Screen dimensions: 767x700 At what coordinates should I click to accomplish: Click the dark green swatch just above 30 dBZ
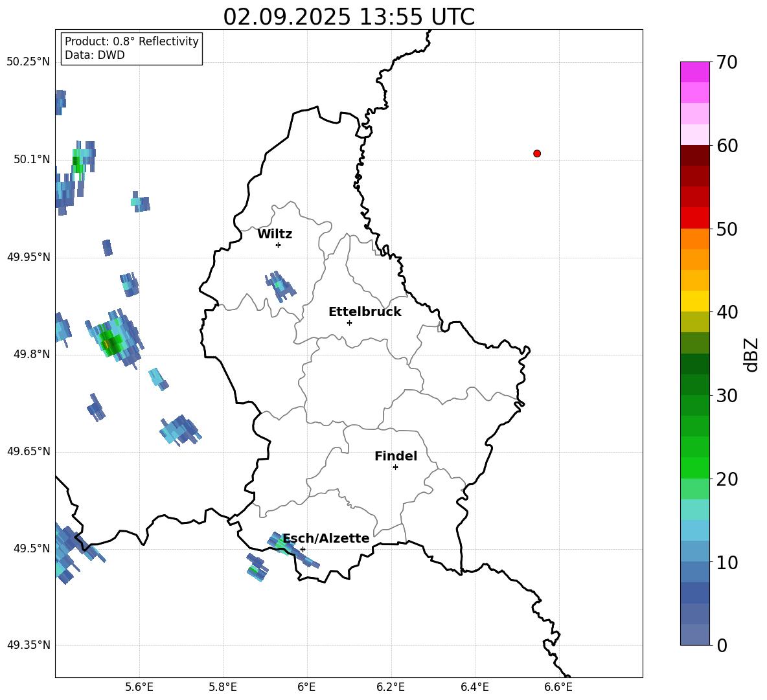(694, 384)
